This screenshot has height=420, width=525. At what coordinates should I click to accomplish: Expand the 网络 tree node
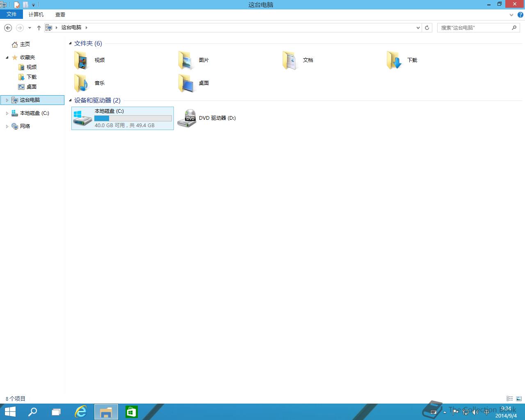coord(7,126)
